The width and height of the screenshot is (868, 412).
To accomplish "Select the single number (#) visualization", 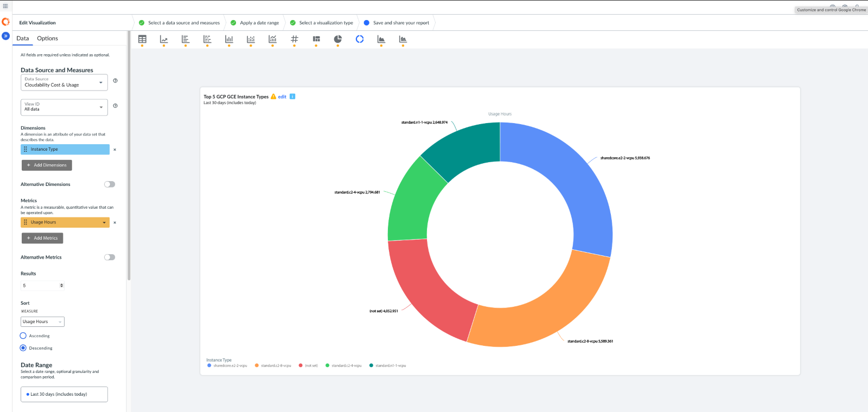I will click(294, 39).
